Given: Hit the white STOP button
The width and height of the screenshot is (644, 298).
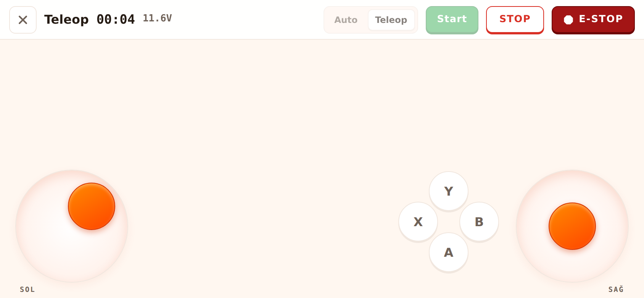Looking at the screenshot, I should coord(515,20).
